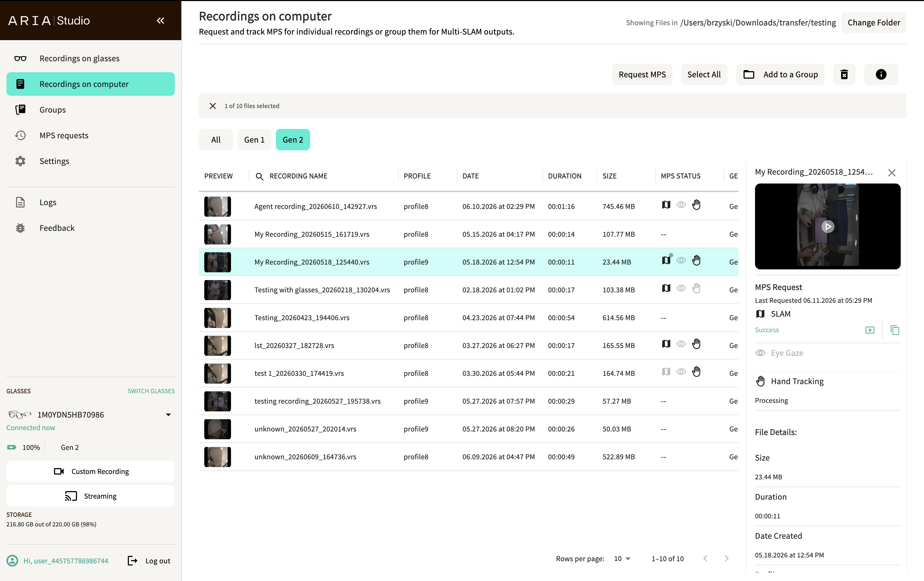Copy SLAM output path icon

tap(894, 330)
